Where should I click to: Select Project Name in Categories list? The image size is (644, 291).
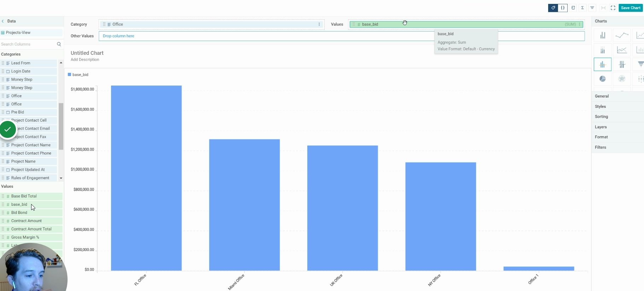pos(29,162)
